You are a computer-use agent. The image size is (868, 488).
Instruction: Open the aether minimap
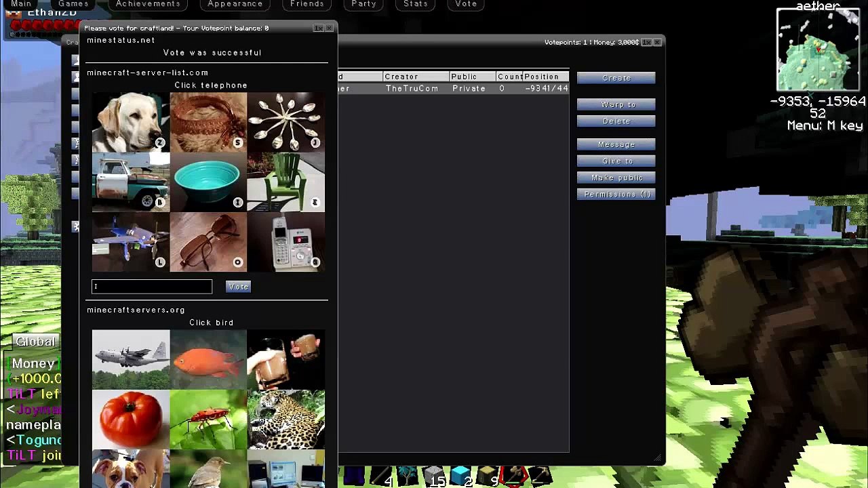click(x=818, y=50)
